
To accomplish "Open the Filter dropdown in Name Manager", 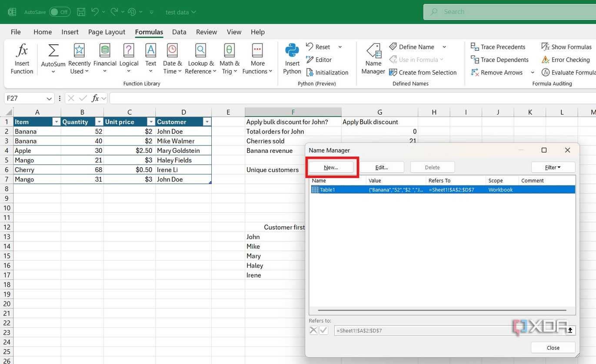I will (553, 167).
